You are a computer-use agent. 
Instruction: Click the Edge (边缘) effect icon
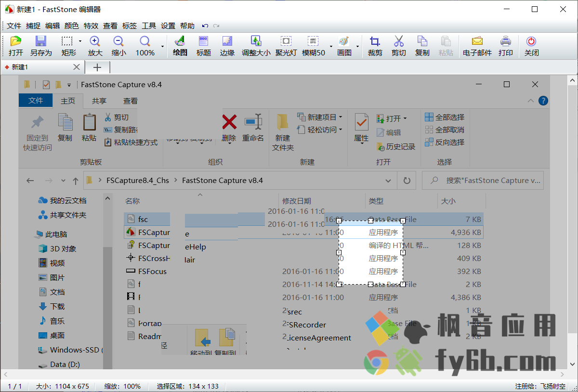pyautogui.click(x=227, y=46)
